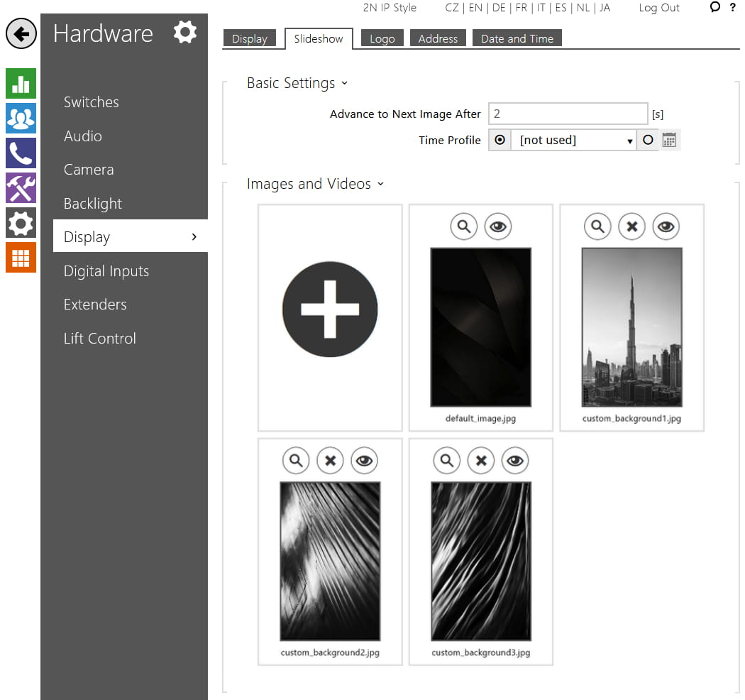The height and width of the screenshot is (700, 745).
Task: Open help via question mark icon
Action: 733,7
